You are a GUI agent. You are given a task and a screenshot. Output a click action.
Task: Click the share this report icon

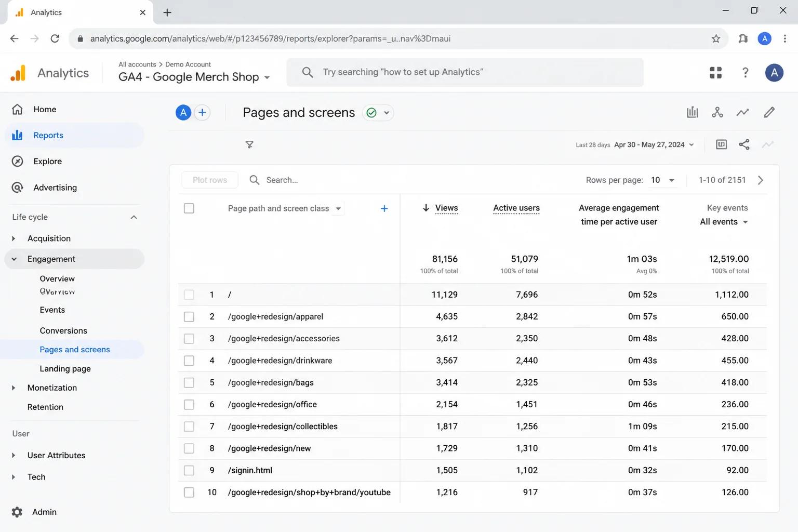pyautogui.click(x=744, y=144)
